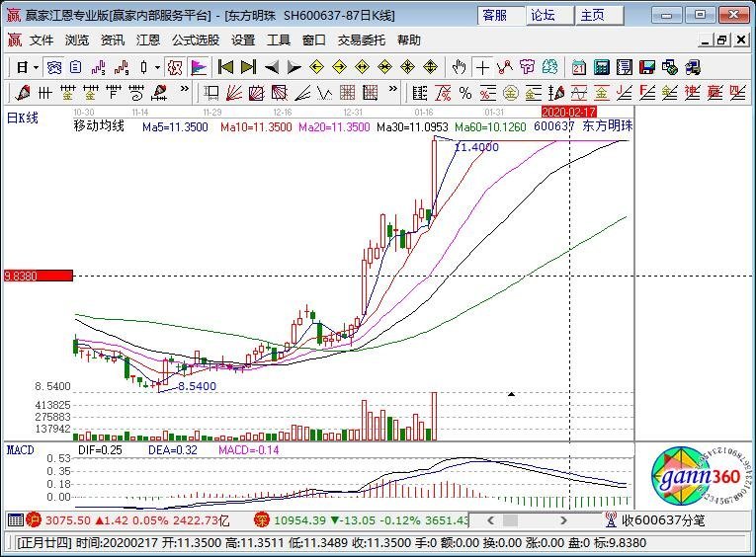Click yellow diamond right-arrow icon
The height and width of the screenshot is (557, 756).
coord(339,67)
